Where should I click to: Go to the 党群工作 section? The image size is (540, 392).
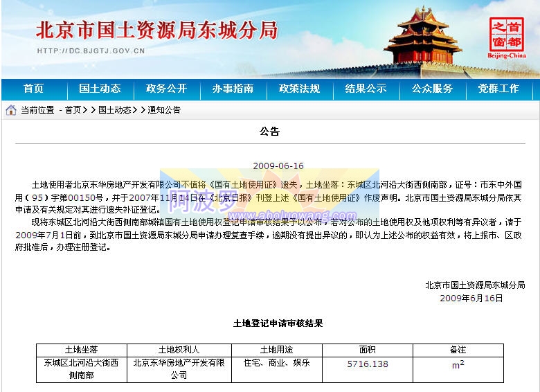point(498,89)
